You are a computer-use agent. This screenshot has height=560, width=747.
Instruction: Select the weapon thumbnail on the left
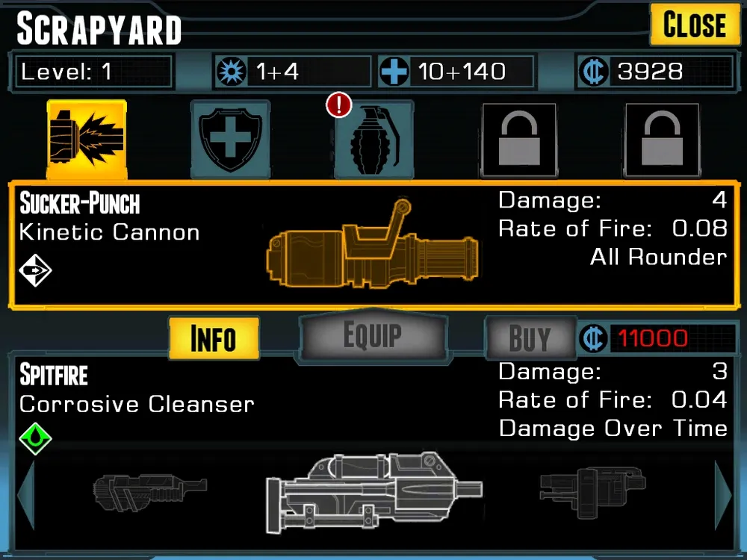tap(149, 493)
